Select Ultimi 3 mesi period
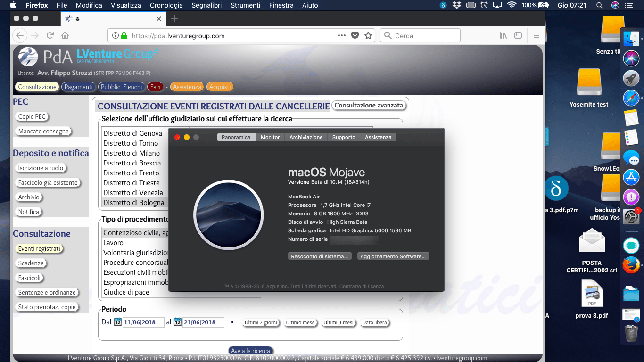Image resolution: width=644 pixels, height=362 pixels. click(339, 323)
